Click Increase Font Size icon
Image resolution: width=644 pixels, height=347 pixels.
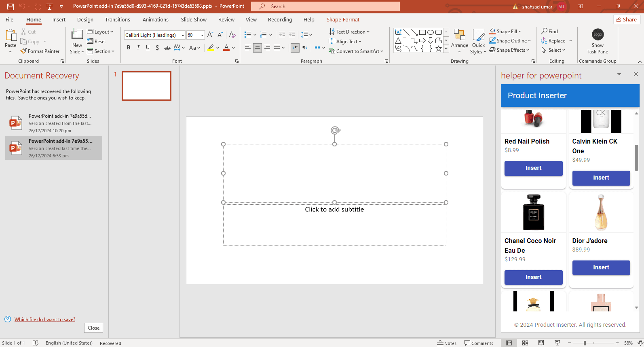click(x=210, y=35)
